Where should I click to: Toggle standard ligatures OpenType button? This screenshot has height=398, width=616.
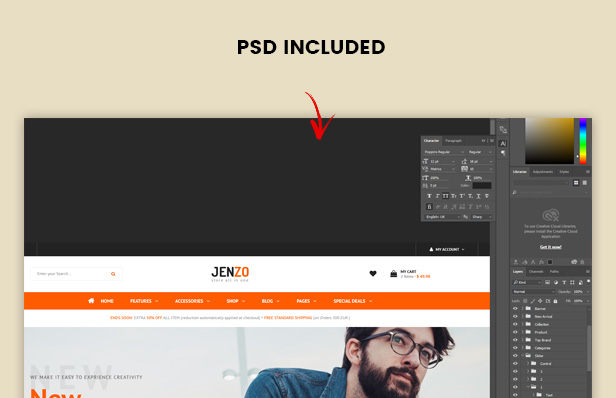click(x=429, y=207)
